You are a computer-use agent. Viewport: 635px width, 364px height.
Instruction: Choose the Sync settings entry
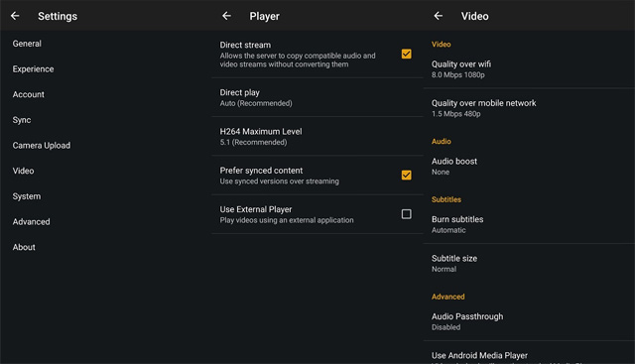click(22, 120)
